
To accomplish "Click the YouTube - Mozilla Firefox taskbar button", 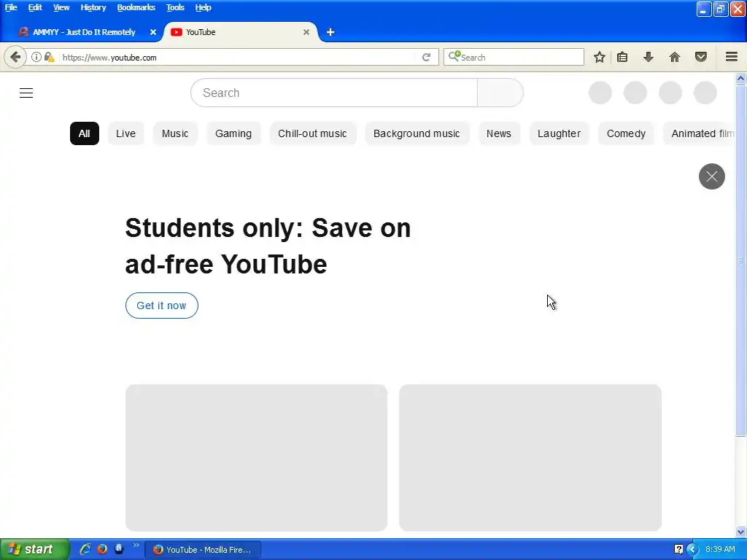I will coord(203,550).
